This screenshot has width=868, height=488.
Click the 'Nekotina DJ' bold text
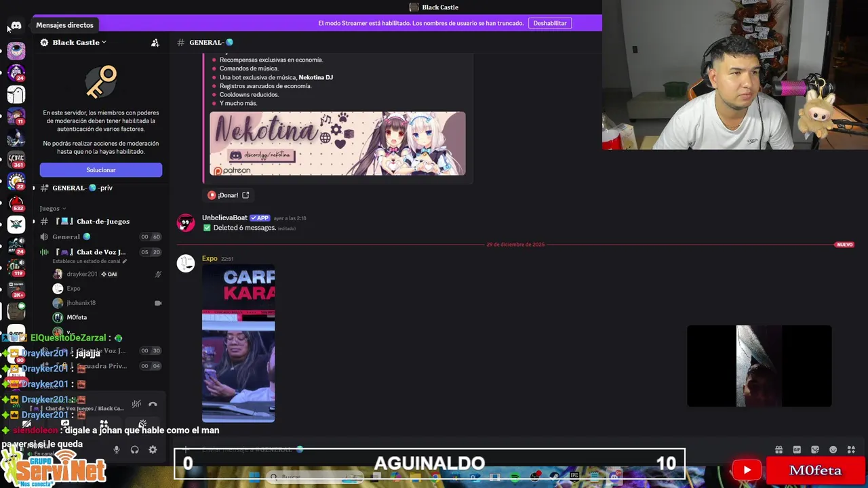point(316,77)
